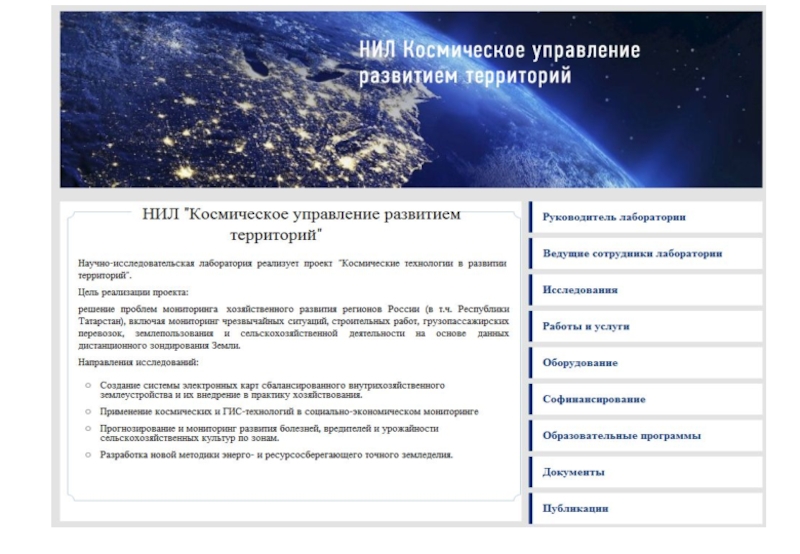
Task: Select Ведущие сотрудники лаборатории in the sidebar
Action: pyautogui.click(x=632, y=254)
